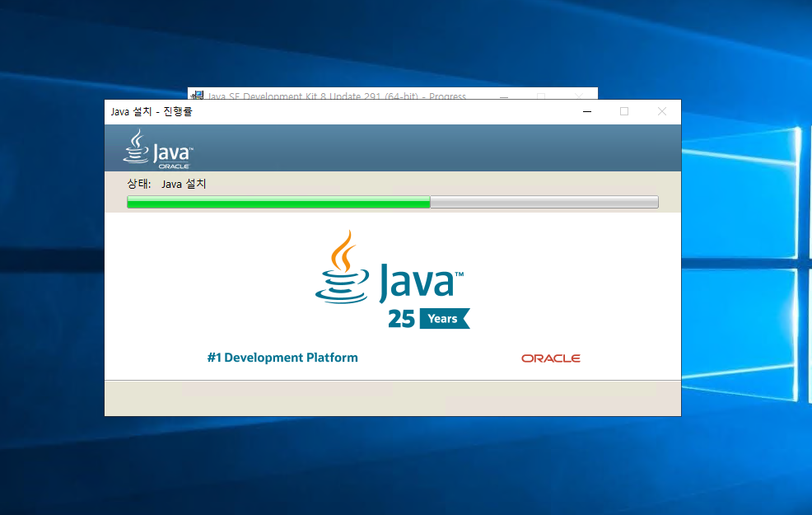Click the red ORACLE logo

pyautogui.click(x=550, y=358)
